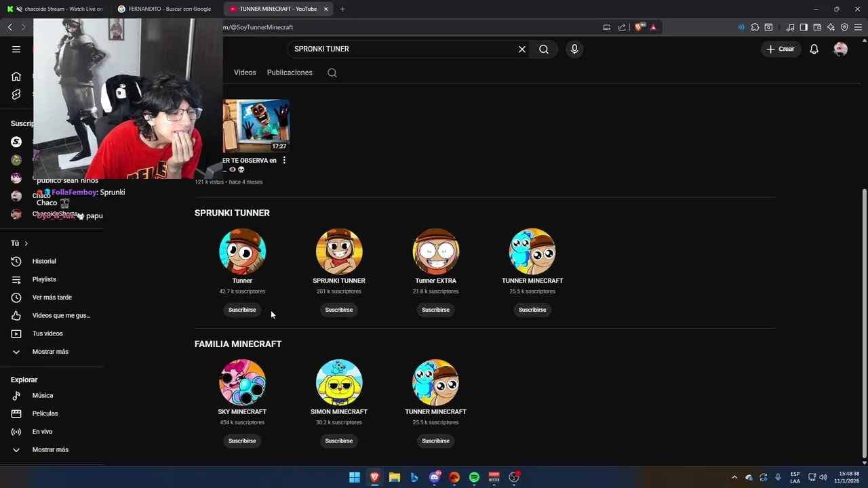This screenshot has width=868, height=488.
Task: Expand the Tú section chevron
Action: click(26, 243)
